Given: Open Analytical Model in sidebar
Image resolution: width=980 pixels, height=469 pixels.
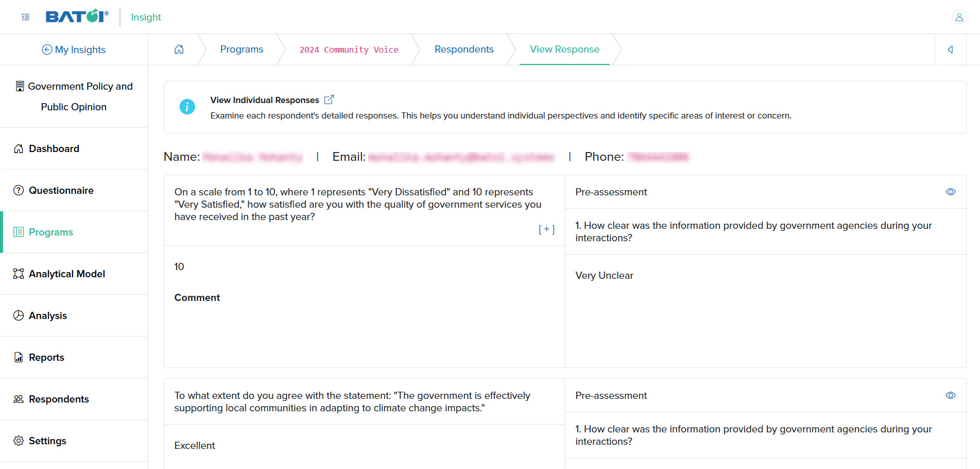Looking at the screenshot, I should [x=75, y=274].
